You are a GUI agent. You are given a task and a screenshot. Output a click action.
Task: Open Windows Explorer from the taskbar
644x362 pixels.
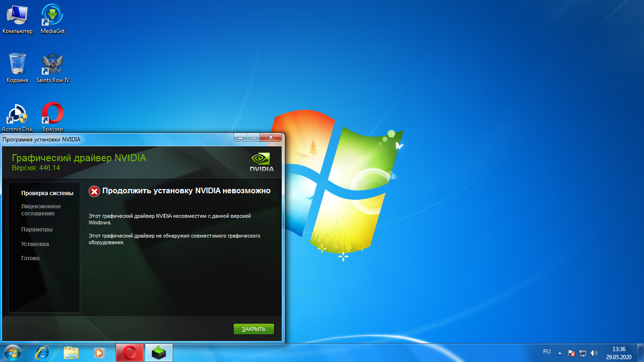tap(71, 353)
